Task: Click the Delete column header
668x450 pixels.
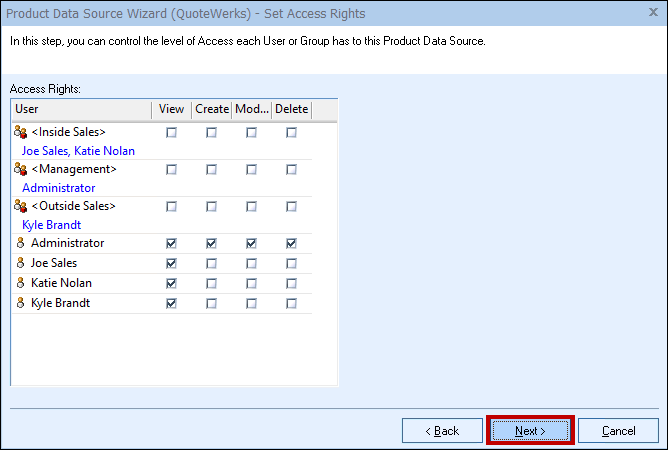Action: [291, 109]
